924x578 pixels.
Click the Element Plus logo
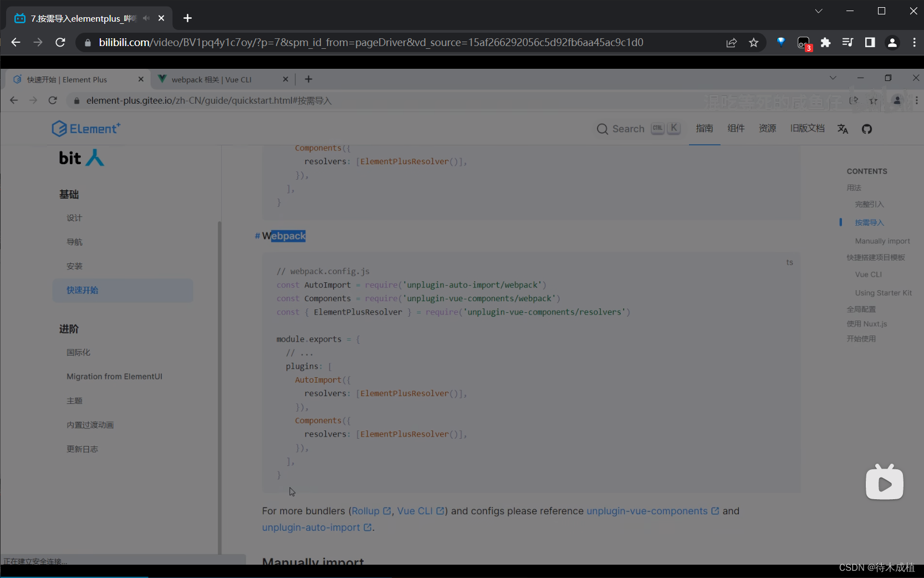86,129
